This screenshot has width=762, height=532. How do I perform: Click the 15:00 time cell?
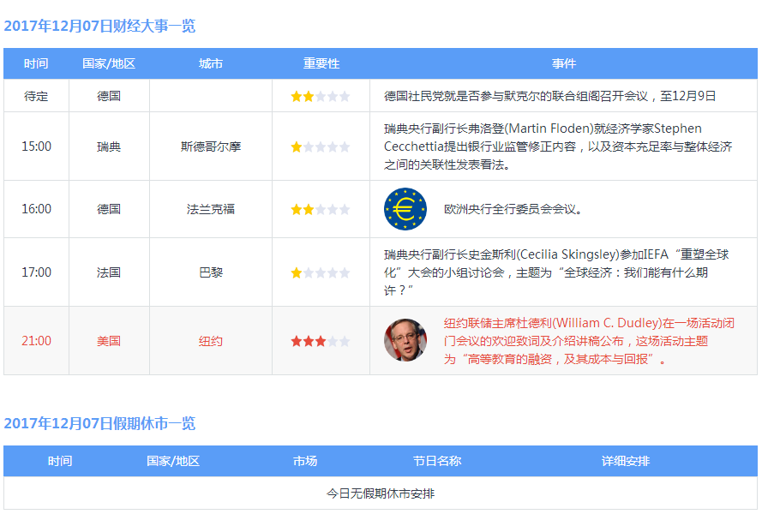pyautogui.click(x=37, y=146)
